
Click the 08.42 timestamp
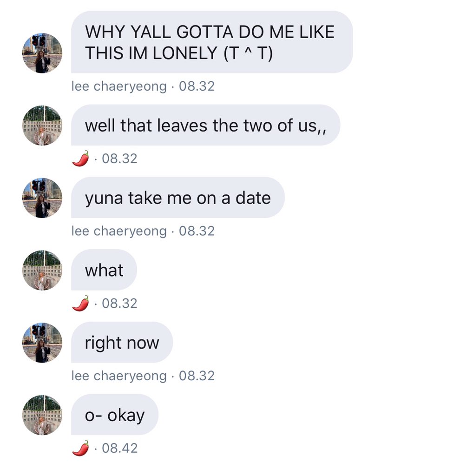tap(119, 448)
